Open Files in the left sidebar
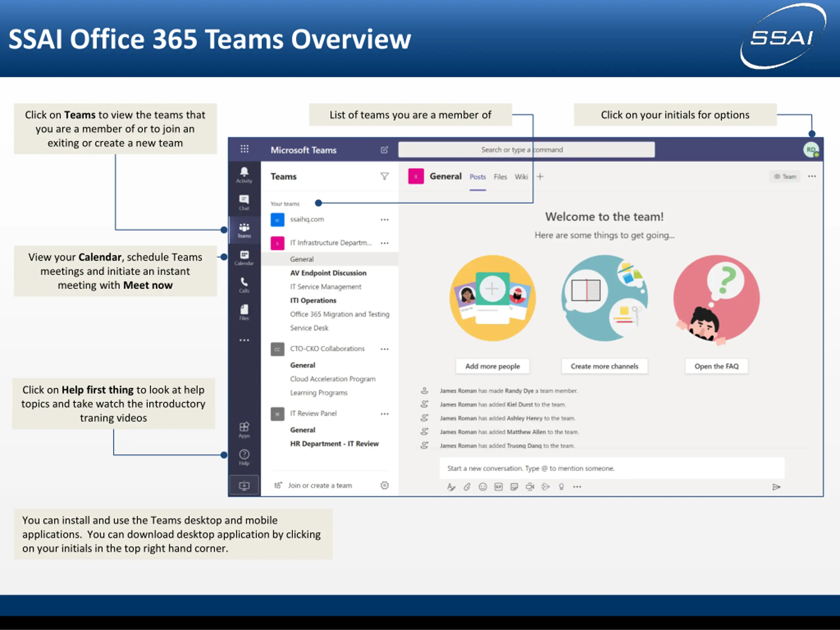 pyautogui.click(x=244, y=312)
